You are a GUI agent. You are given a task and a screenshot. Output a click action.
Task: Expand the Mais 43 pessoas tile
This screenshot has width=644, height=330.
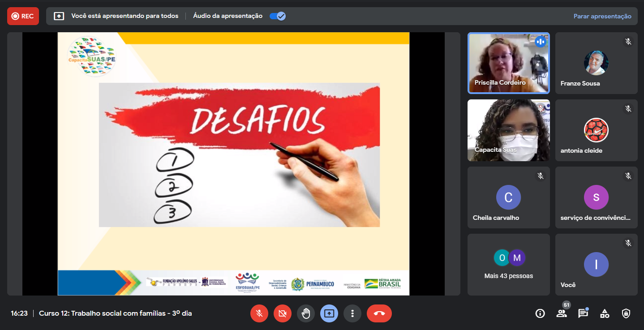click(x=508, y=264)
